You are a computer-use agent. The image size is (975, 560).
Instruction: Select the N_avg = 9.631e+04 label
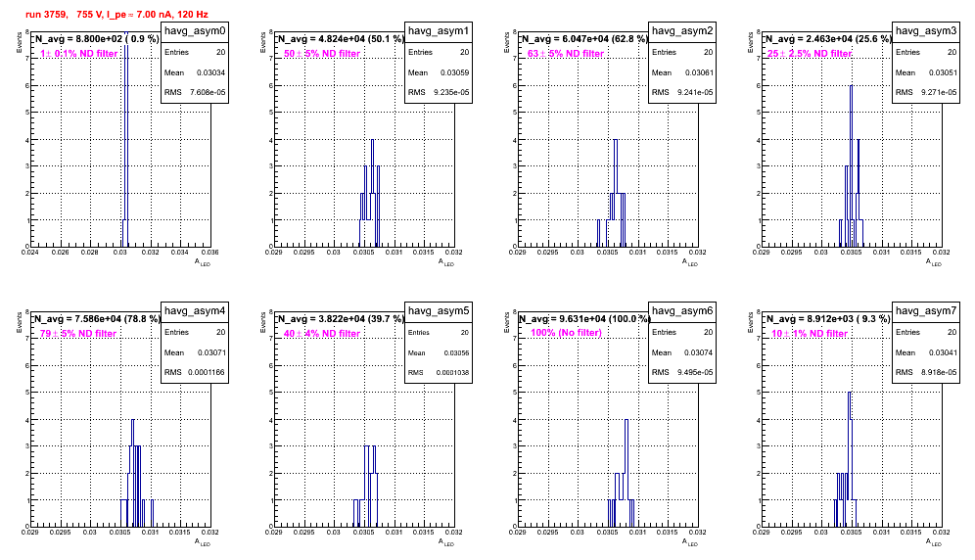pyautogui.click(x=584, y=318)
